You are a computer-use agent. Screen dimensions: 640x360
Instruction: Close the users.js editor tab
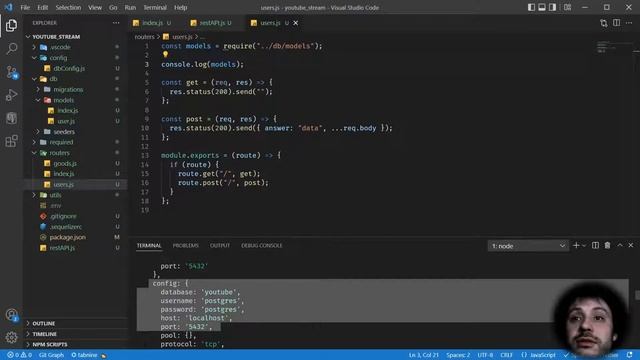(296, 23)
